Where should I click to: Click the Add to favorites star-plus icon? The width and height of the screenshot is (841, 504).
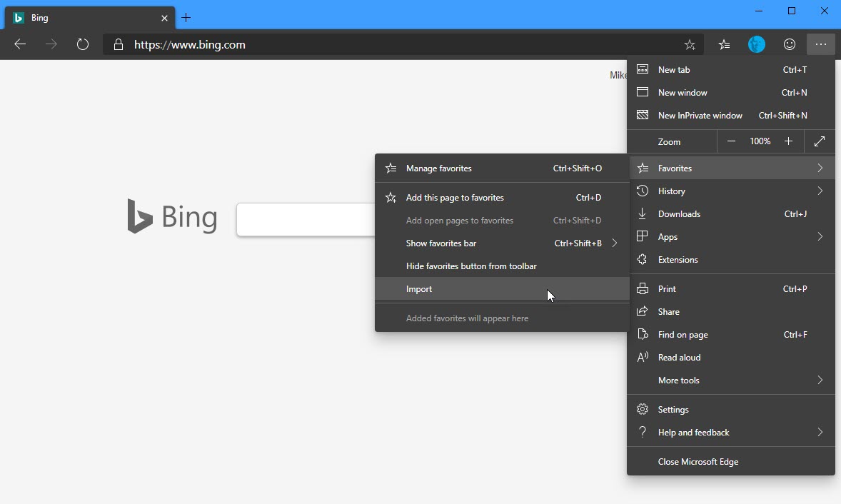(391, 198)
